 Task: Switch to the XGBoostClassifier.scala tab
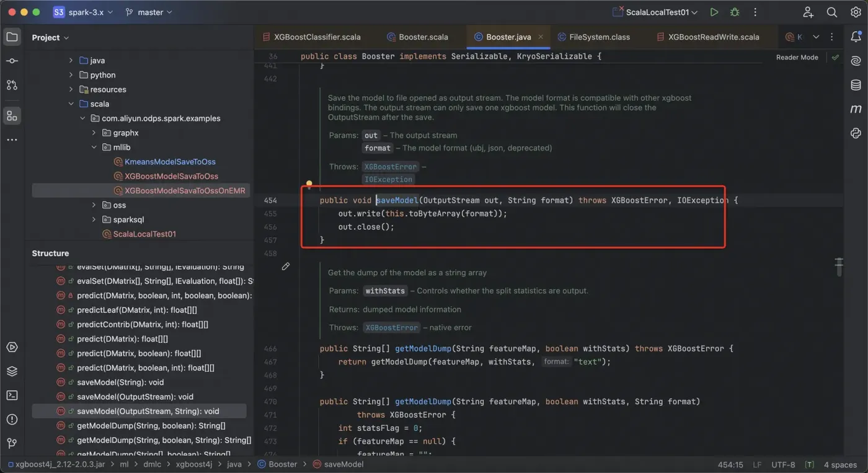312,37
